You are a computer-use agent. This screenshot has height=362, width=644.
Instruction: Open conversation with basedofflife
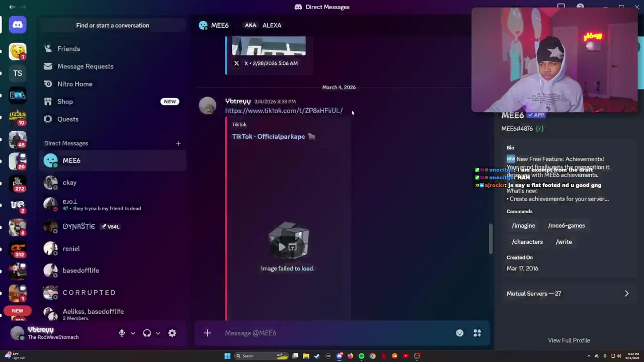click(113, 270)
